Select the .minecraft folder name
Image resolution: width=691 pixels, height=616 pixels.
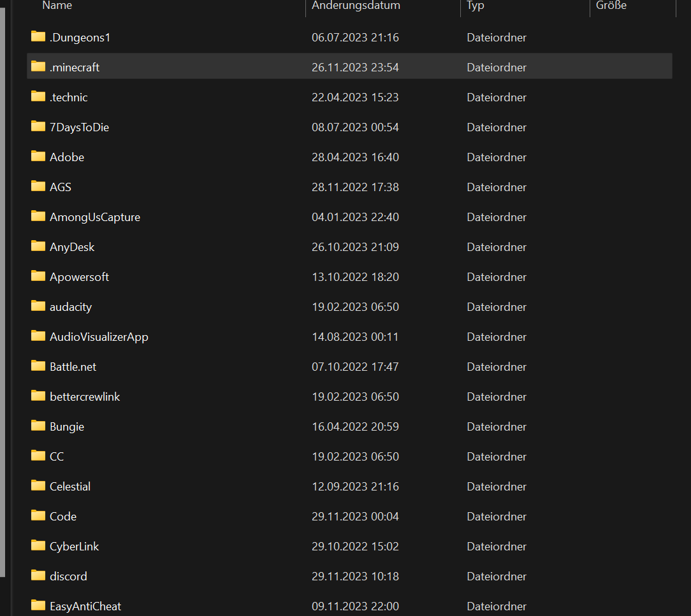coord(75,68)
